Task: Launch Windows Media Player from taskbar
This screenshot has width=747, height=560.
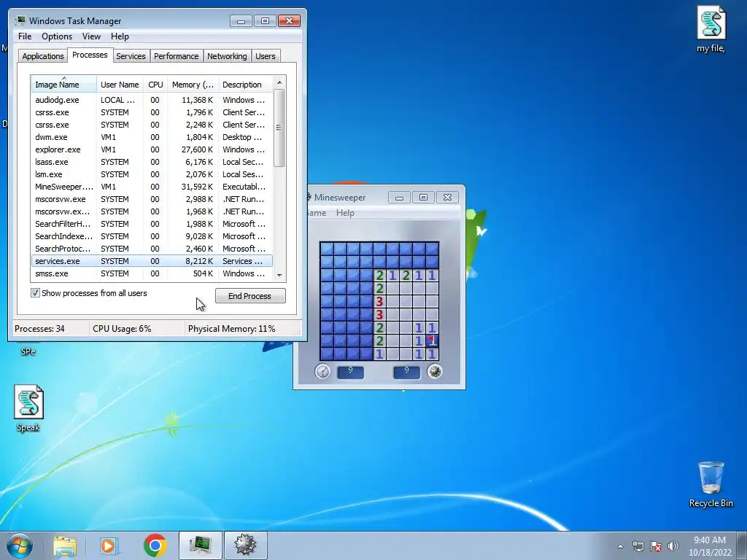Action: point(109,545)
